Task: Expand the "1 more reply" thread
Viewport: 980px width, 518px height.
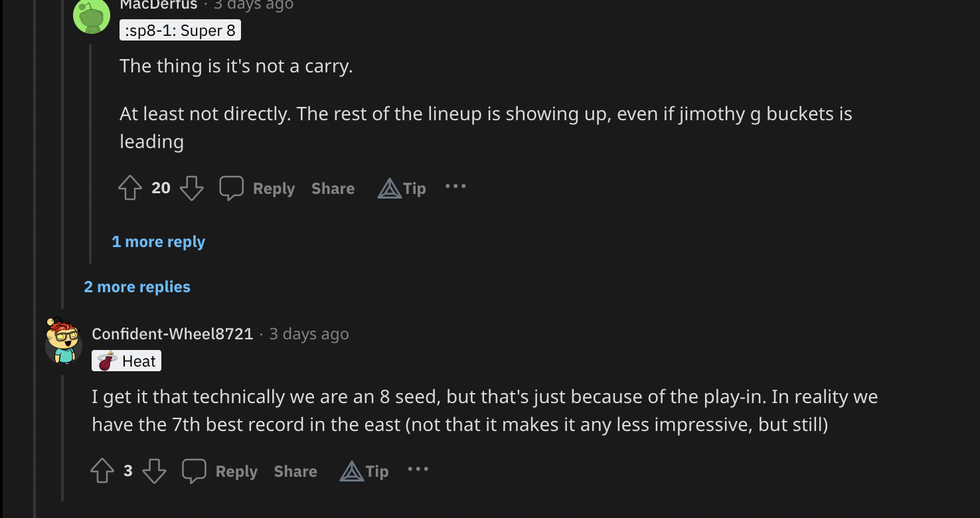Action: click(x=158, y=242)
